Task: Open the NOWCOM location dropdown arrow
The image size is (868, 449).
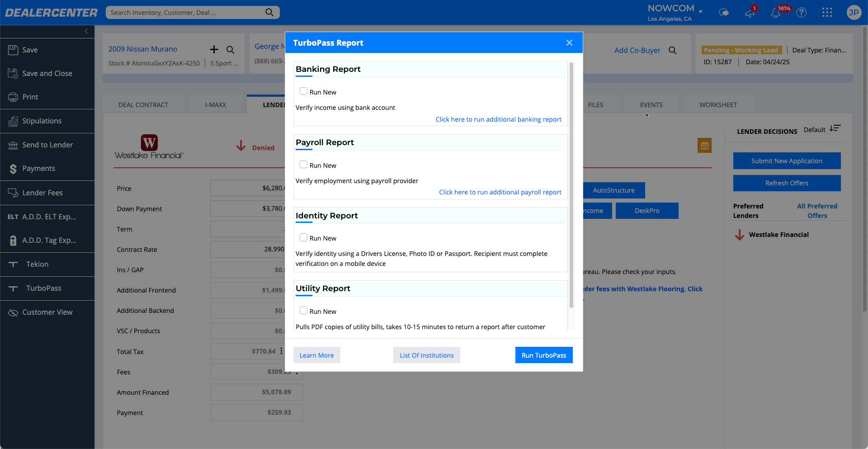Action: tap(701, 12)
